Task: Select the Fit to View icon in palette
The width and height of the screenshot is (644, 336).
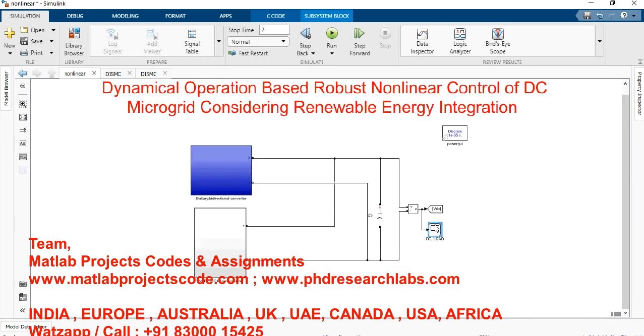Action: [x=23, y=117]
